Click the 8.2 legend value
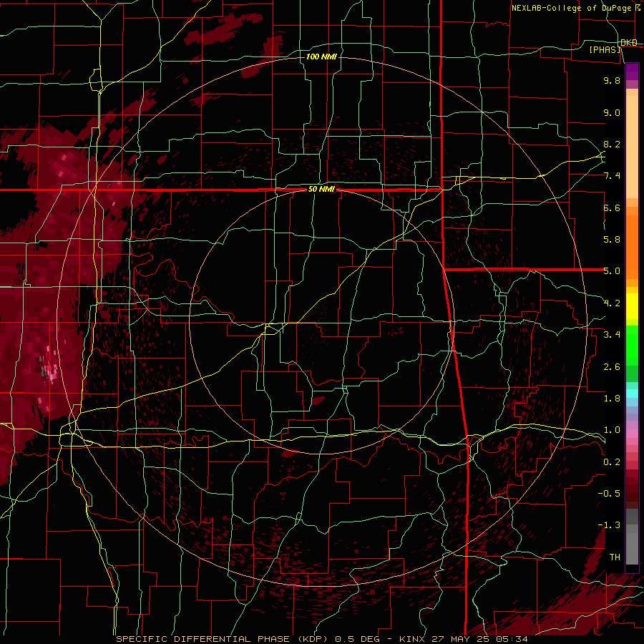 (612, 144)
